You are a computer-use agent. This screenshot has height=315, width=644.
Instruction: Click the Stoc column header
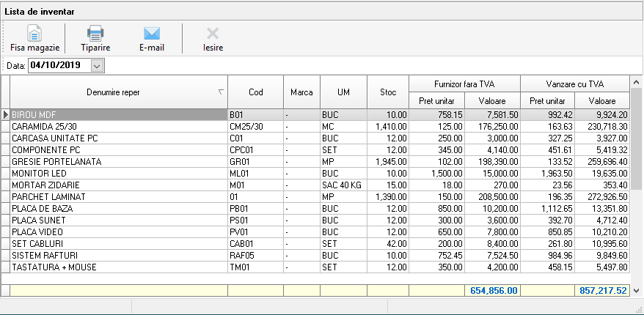point(387,92)
